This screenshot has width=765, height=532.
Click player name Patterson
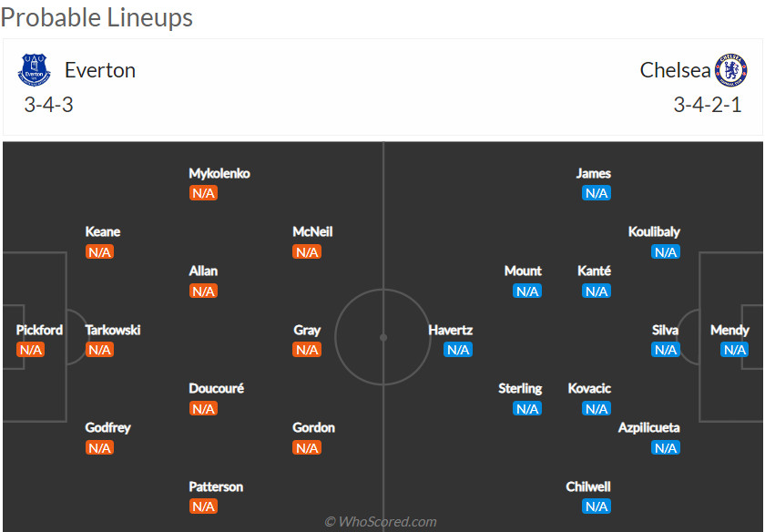point(216,486)
